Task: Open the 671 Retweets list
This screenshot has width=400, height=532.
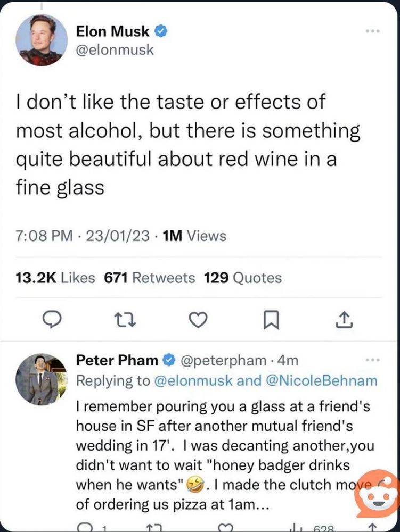Action: 149,277
